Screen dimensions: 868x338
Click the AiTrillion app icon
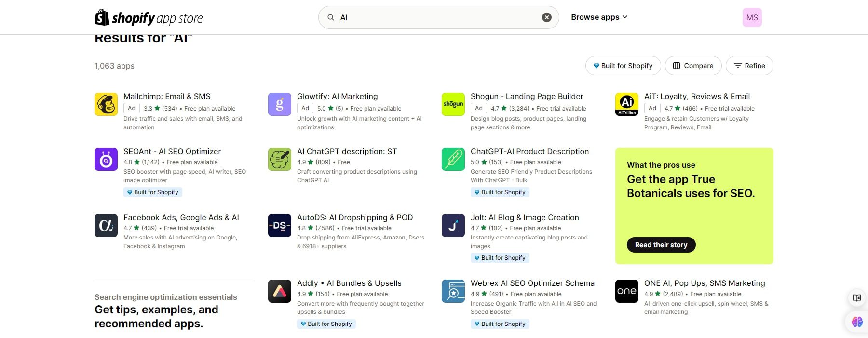pos(627,104)
